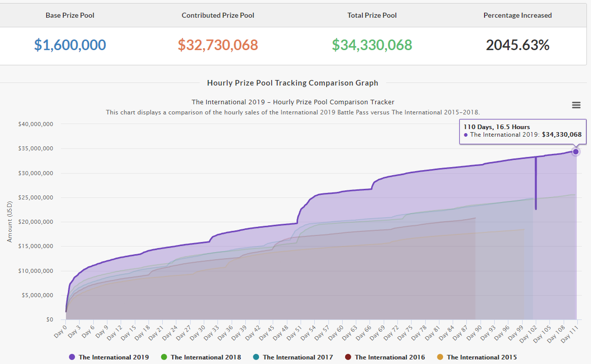This screenshot has height=364, width=591.
Task: Click the Total Prize Pool header
Action: 372,15
